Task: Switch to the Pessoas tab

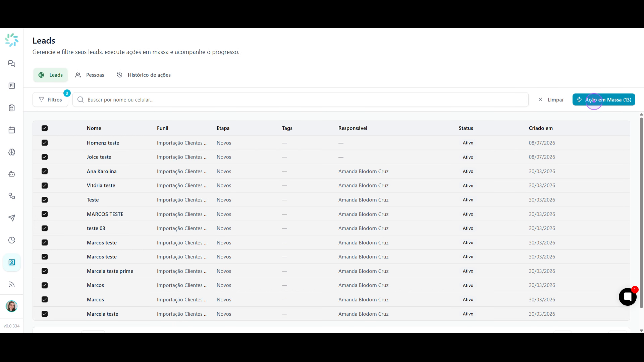Action: pos(90,75)
